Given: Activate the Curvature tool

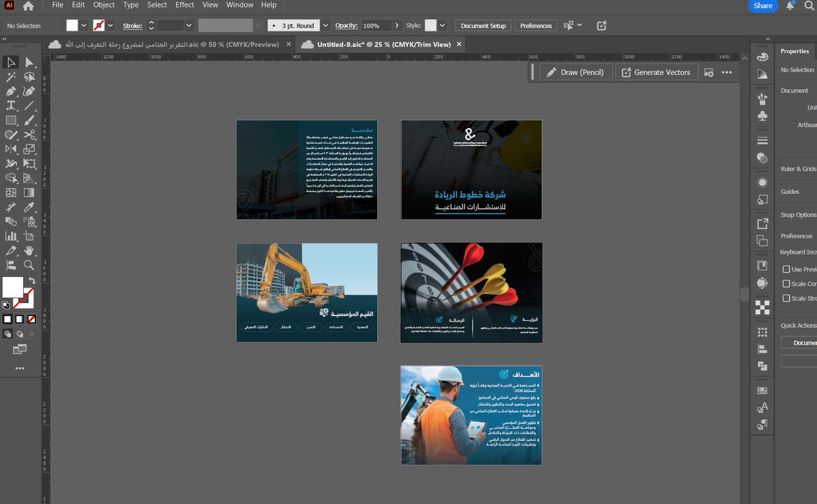Looking at the screenshot, I should (29, 91).
